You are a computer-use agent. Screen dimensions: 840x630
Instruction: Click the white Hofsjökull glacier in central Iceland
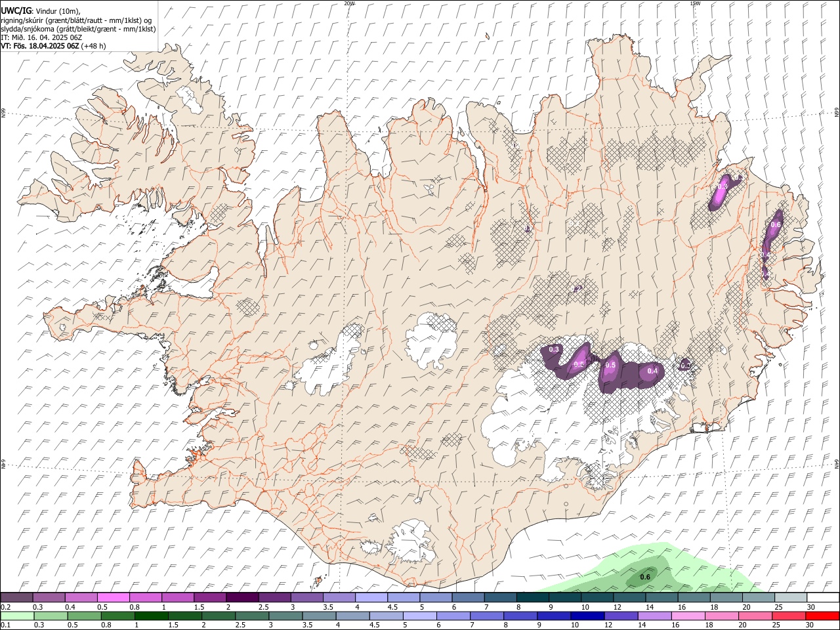pyautogui.click(x=431, y=341)
